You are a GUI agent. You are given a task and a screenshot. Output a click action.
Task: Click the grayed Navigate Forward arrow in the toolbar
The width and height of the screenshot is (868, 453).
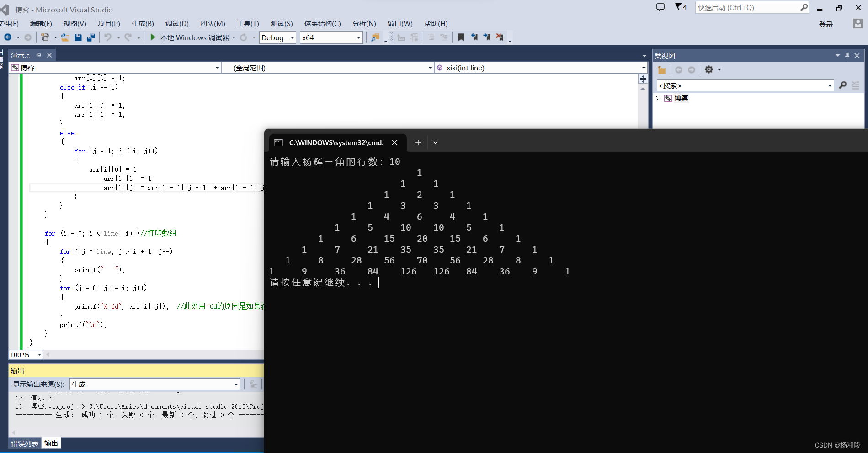(28, 37)
